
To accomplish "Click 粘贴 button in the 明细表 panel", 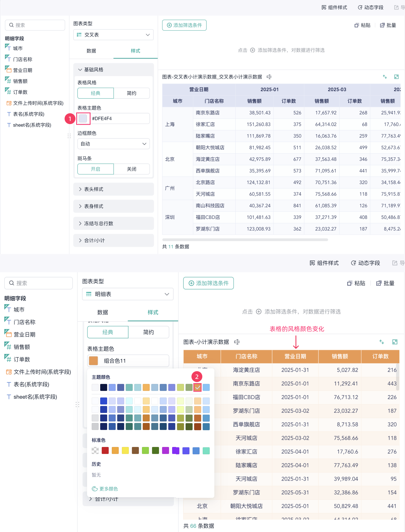I will (x=356, y=283).
